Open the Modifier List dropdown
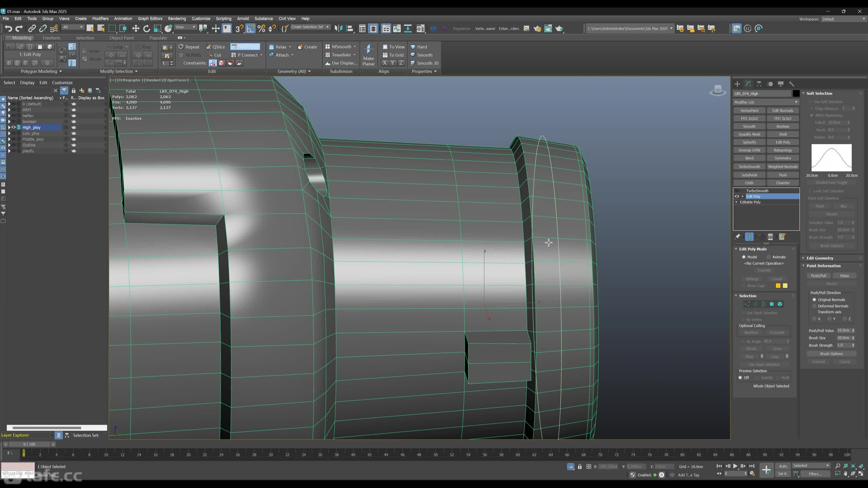Screen dimensions: 868x488 (766, 102)
